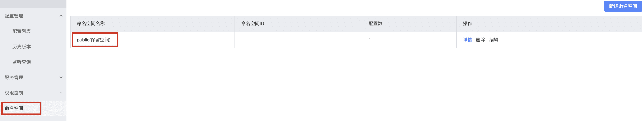Click the 服务管理 menu label text
The image size is (644, 121).
[14, 78]
